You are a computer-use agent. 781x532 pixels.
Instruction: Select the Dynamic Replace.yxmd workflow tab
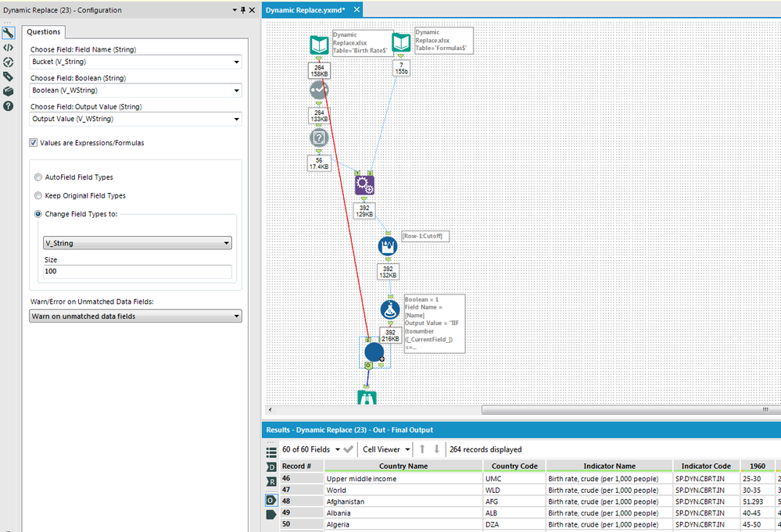[x=306, y=10]
